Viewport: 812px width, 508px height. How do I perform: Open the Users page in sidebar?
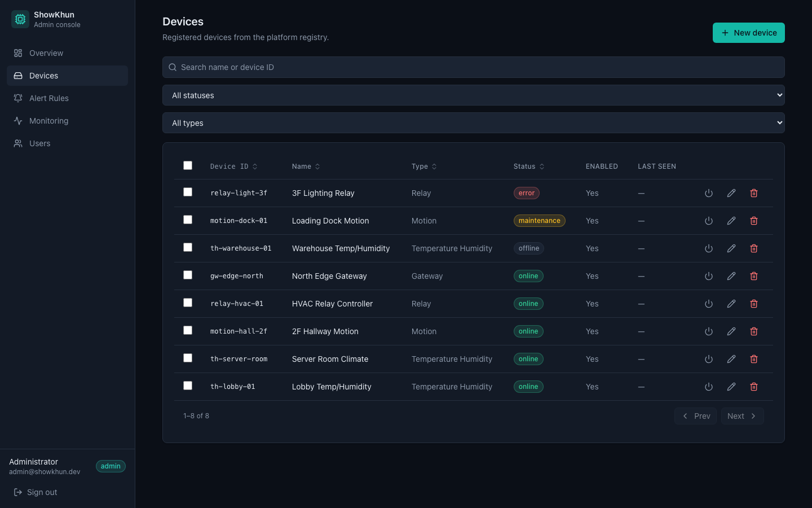68,143
